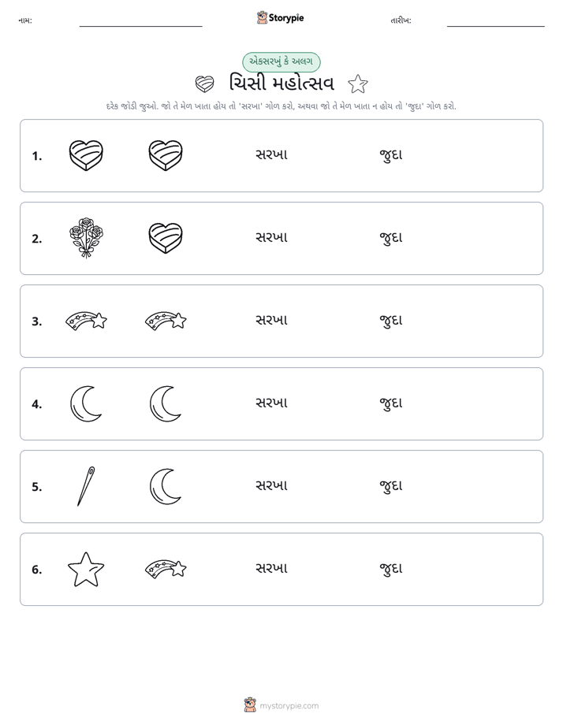Viewport: 563px width, 728px height.
Task: Click the crescent moon icon in row 5
Action: coord(166,486)
